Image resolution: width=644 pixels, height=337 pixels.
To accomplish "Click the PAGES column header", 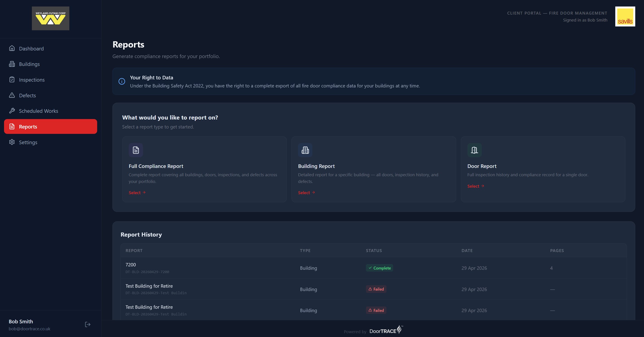I will pyautogui.click(x=557, y=250).
